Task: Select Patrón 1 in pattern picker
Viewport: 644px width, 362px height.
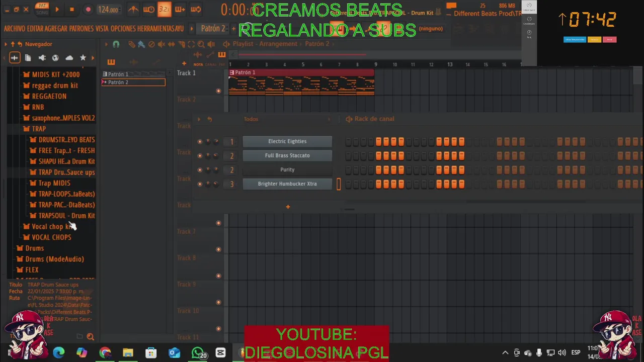Action: pyautogui.click(x=133, y=74)
